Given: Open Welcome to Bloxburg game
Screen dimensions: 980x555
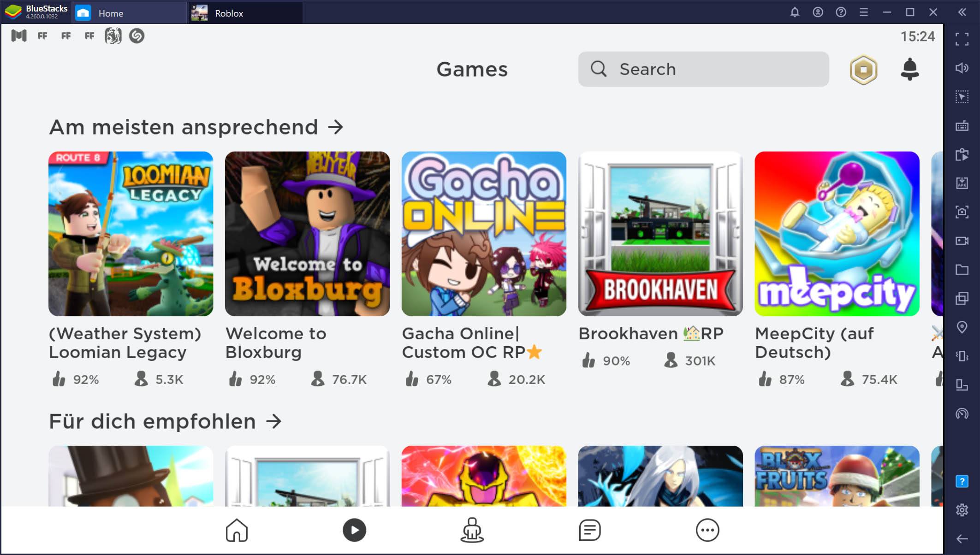Looking at the screenshot, I should (307, 233).
